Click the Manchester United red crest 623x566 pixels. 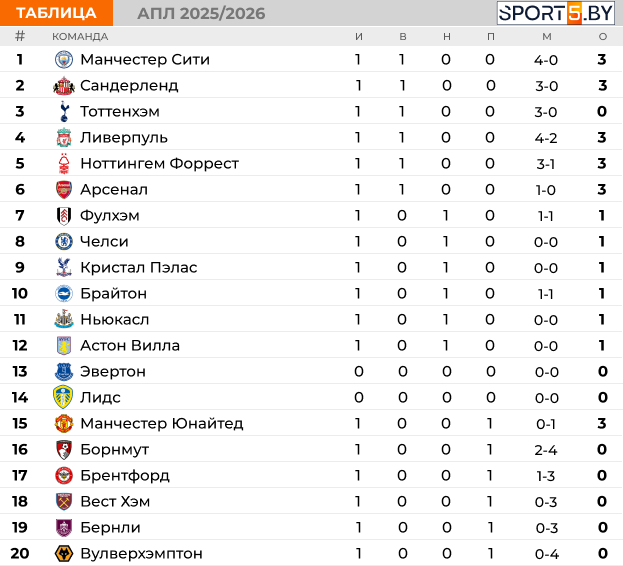click(x=64, y=423)
